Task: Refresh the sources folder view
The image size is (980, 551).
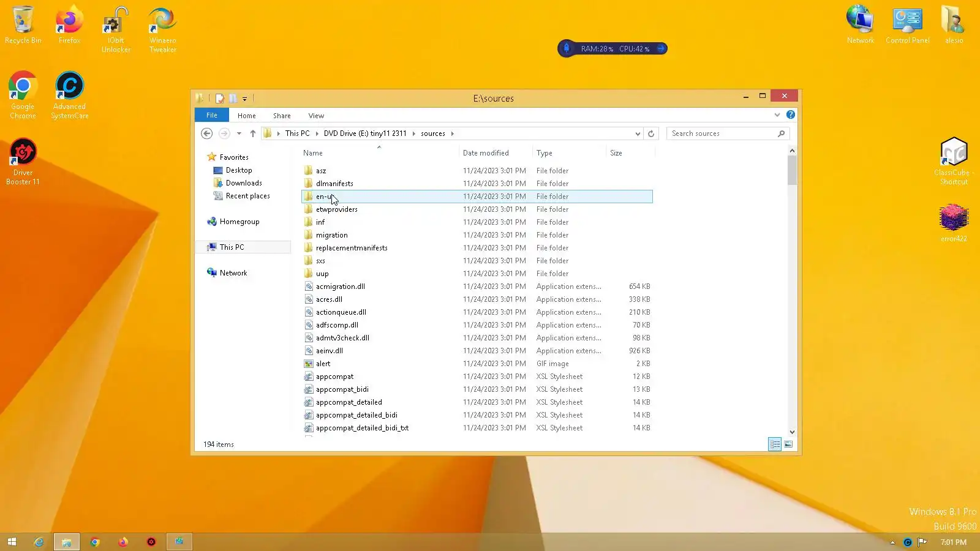Action: click(651, 133)
